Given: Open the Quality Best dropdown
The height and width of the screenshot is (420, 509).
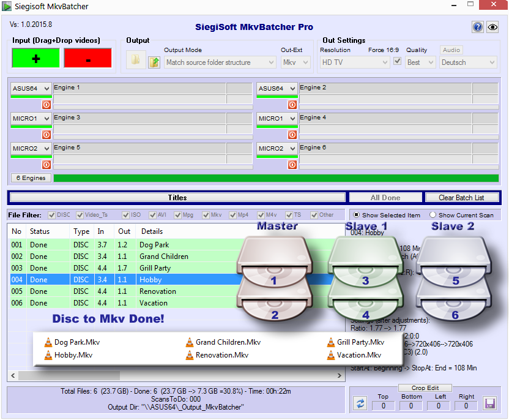Looking at the screenshot, I should click(x=420, y=62).
